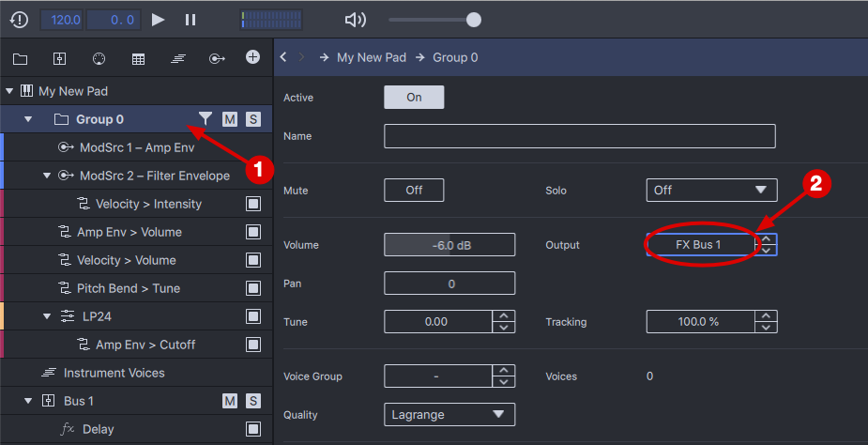Viewport: 868px width, 445px height.
Task: Select the Velocity > Intensity modulation row
Action: point(136,204)
